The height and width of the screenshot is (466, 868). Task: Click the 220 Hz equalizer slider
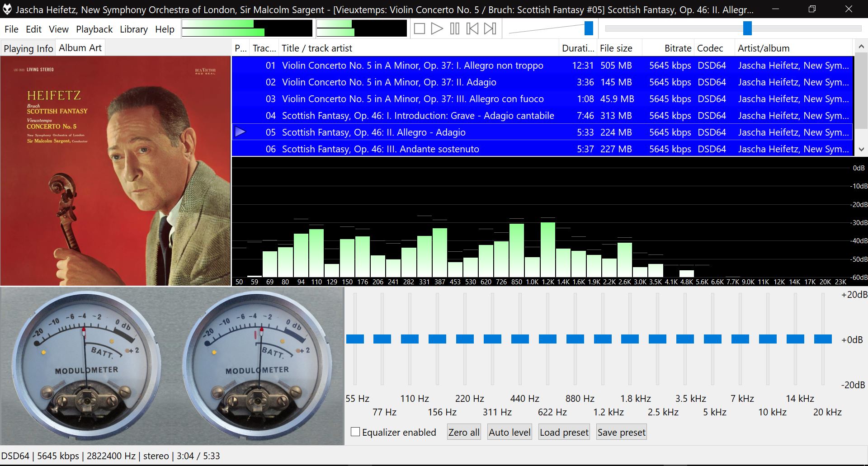465,339
